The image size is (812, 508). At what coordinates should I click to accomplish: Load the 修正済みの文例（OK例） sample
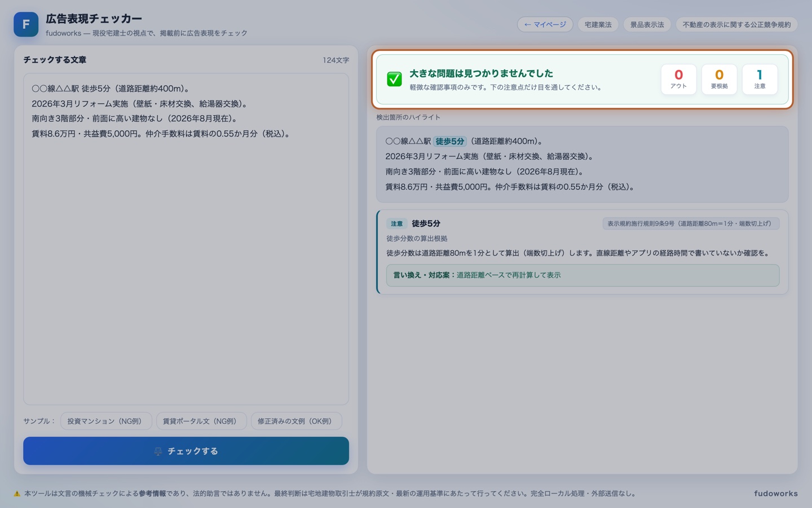[296, 421]
